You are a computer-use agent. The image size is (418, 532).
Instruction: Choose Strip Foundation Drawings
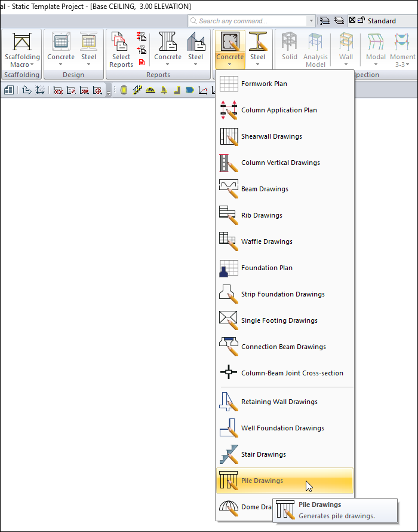coord(284,294)
